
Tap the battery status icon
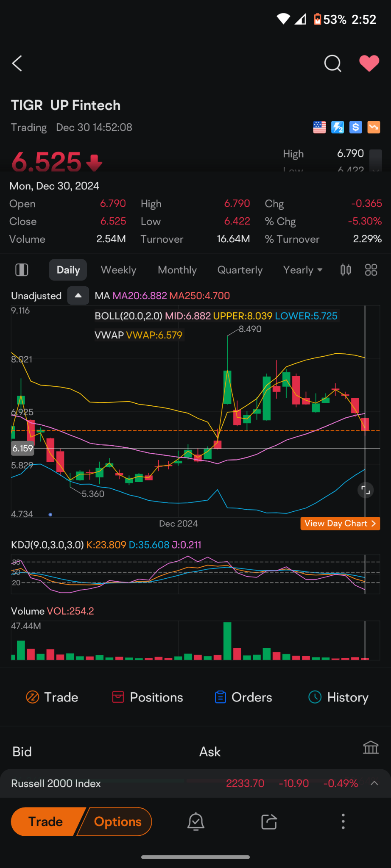(x=317, y=19)
